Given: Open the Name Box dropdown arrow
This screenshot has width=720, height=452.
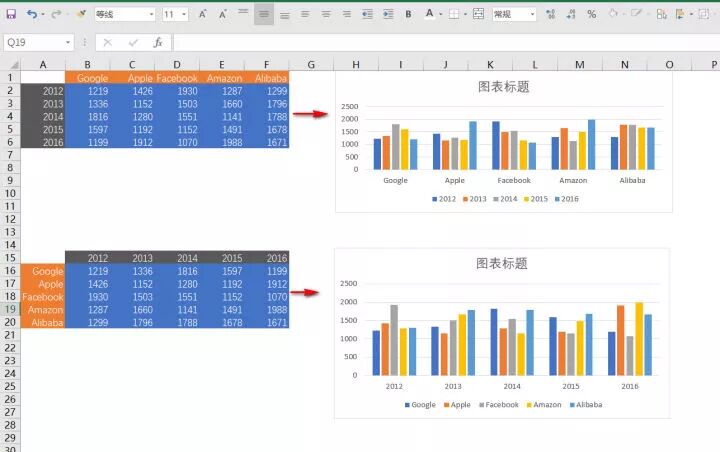Looking at the screenshot, I should tap(68, 43).
